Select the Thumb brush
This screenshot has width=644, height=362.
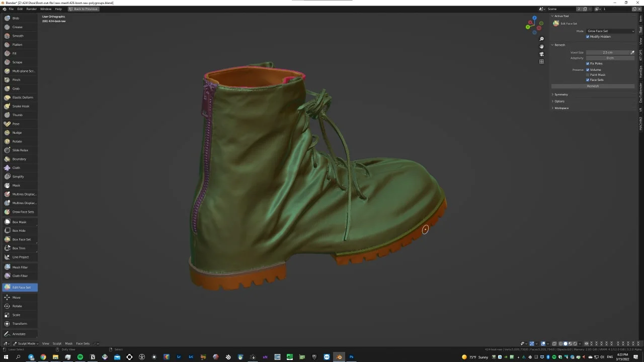[x=20, y=115]
